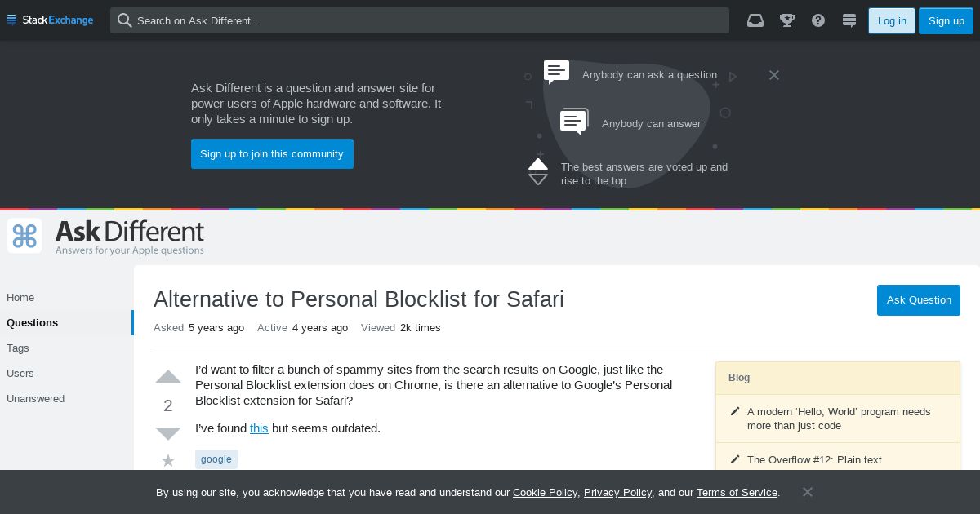Dismiss the cookie policy notice
The image size is (980, 514).
(808, 492)
